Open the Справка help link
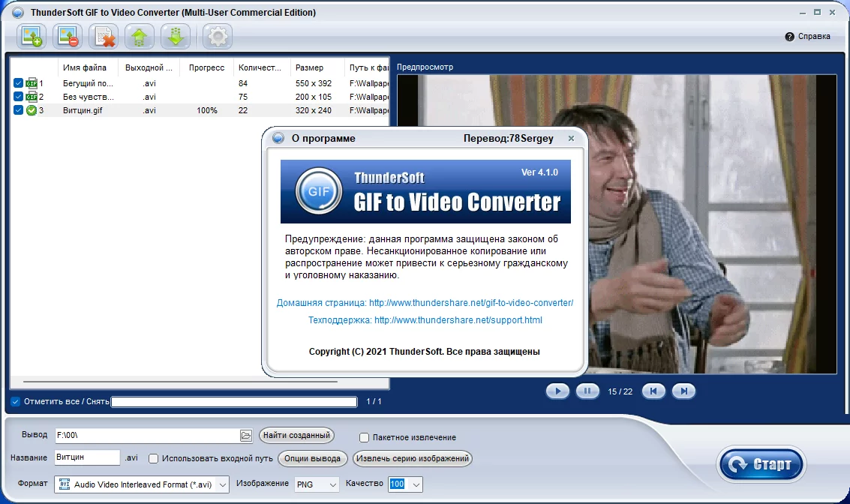Screen dimensions: 850x504 click(814, 36)
